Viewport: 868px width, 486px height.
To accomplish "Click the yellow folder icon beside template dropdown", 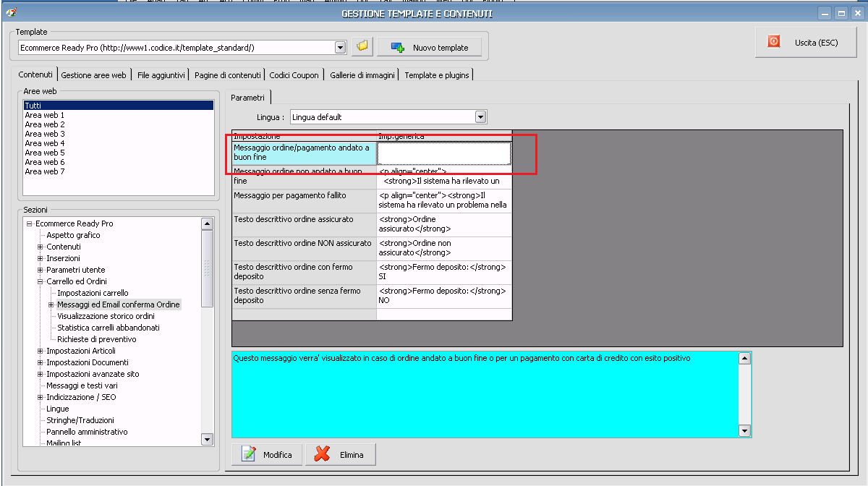I will 362,47.
